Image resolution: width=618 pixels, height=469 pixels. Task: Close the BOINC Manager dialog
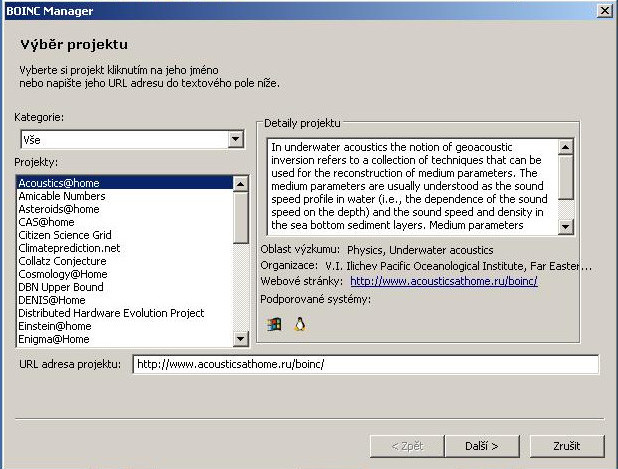tap(605, 11)
